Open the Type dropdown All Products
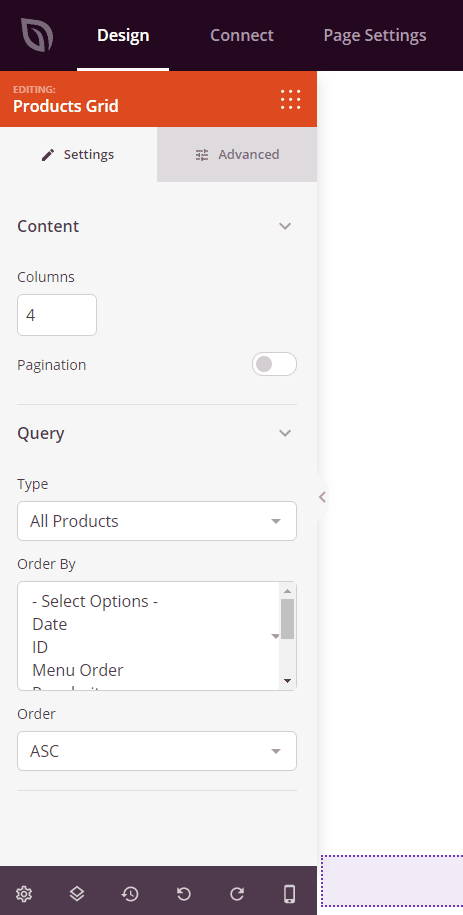 tap(157, 521)
